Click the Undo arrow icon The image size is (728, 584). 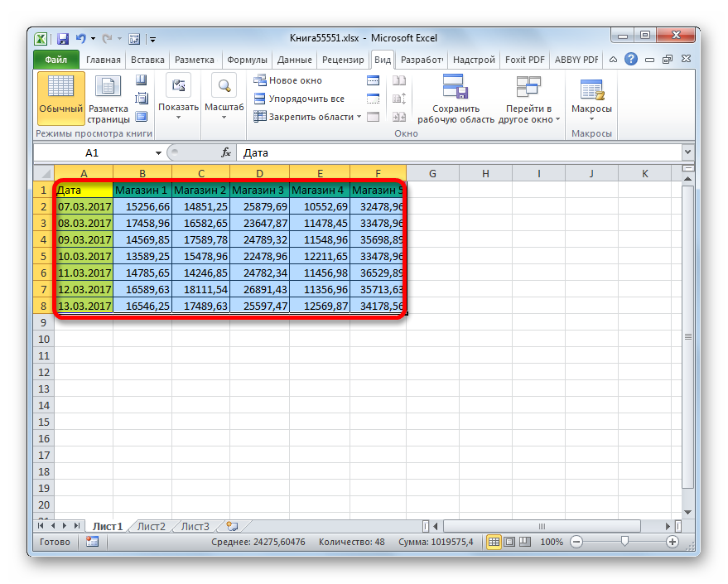pyautogui.click(x=81, y=39)
